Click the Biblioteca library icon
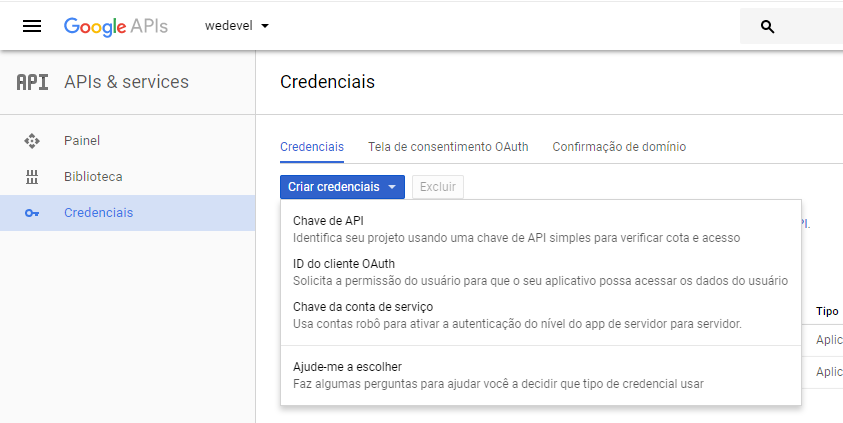The width and height of the screenshot is (843, 423). 32,177
